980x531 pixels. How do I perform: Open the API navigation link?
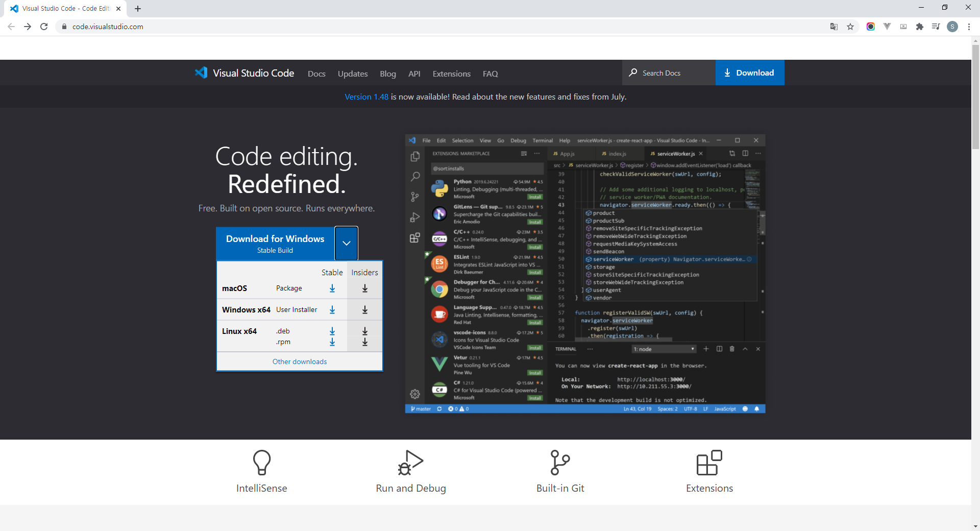pos(414,74)
